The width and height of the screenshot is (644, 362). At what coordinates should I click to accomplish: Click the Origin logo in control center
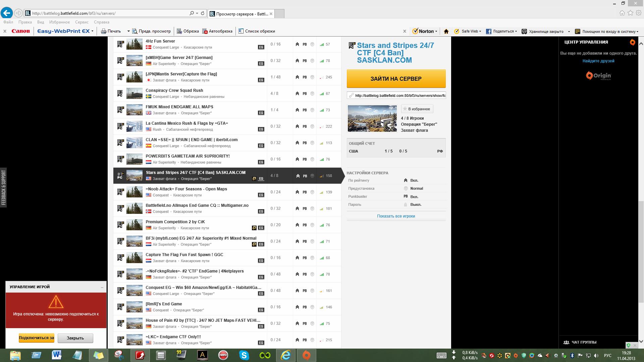pos(599,76)
